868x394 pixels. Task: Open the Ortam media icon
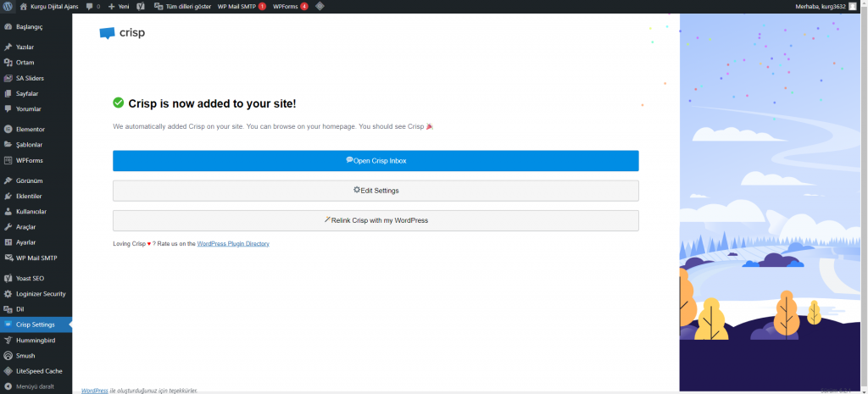[8, 63]
